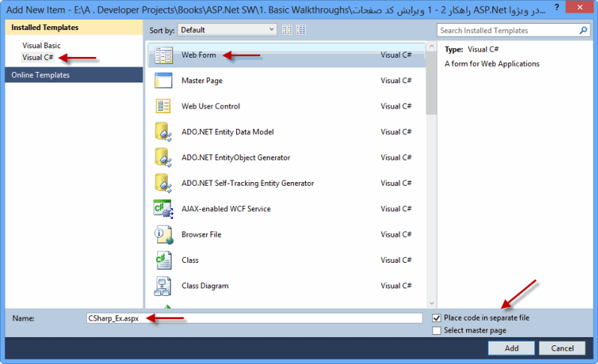Select AJAX-enabled WCF Service text
The image size is (598, 364).
click(226, 209)
